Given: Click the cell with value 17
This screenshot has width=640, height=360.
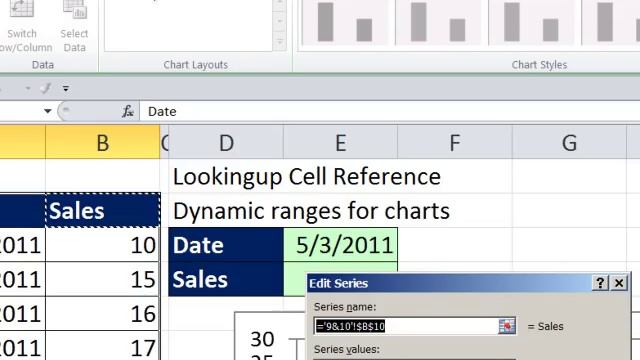Looking at the screenshot, I should pyautogui.click(x=103, y=346).
